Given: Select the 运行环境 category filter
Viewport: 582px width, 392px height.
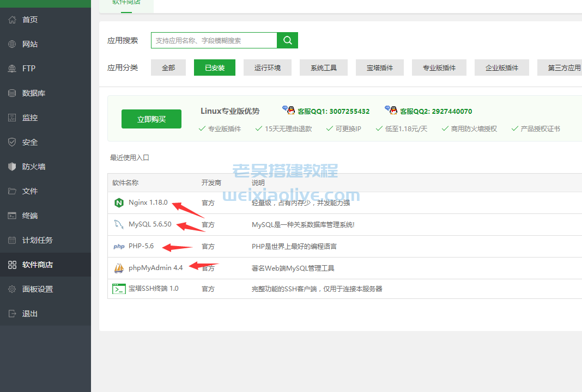Looking at the screenshot, I should tap(268, 67).
